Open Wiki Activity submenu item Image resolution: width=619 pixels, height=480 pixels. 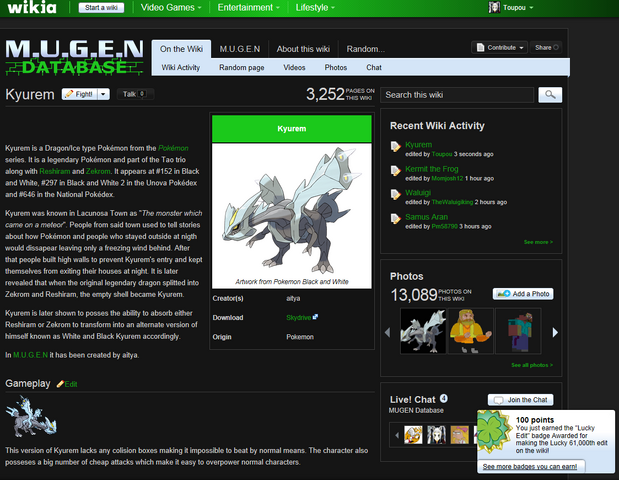[180, 68]
